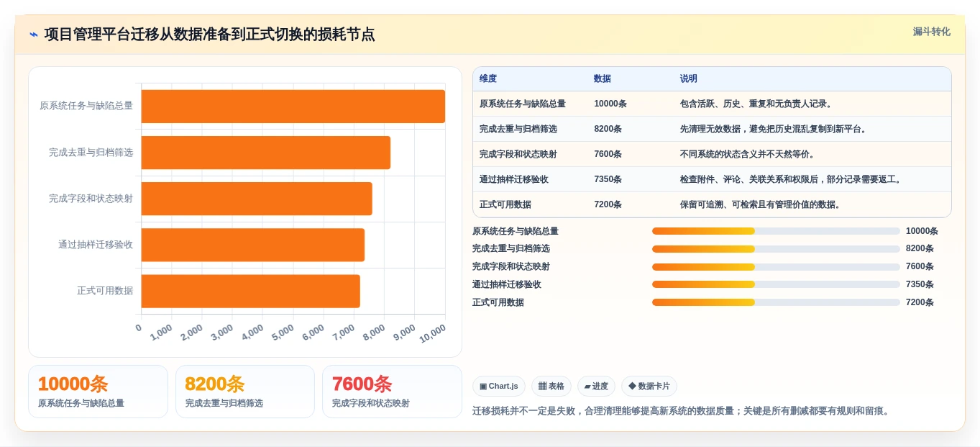Click the 漏斗转化 label in header
The image size is (980, 447).
tap(932, 32)
